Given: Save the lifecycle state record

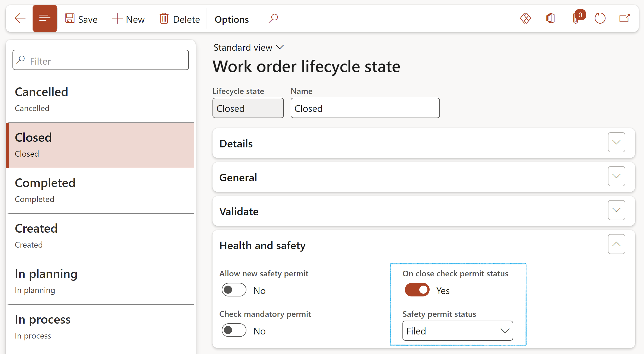Looking at the screenshot, I should pyautogui.click(x=81, y=19).
